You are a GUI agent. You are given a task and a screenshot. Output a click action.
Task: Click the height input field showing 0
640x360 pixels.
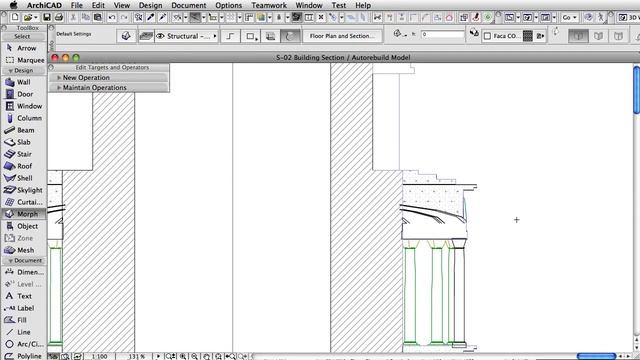coord(442,34)
